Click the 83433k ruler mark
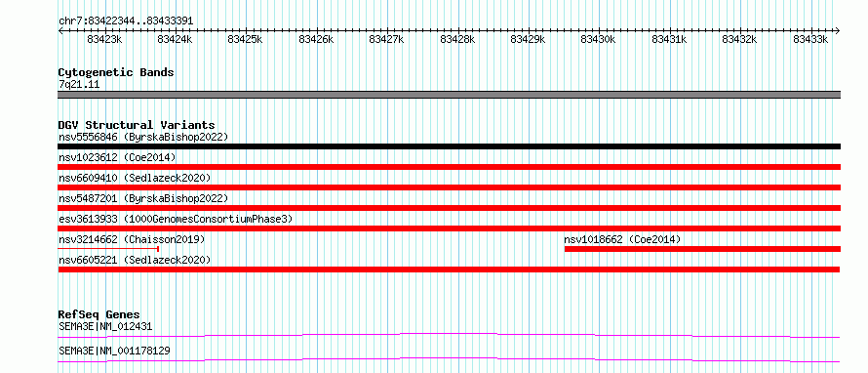This screenshot has width=868, height=373. 810,39
